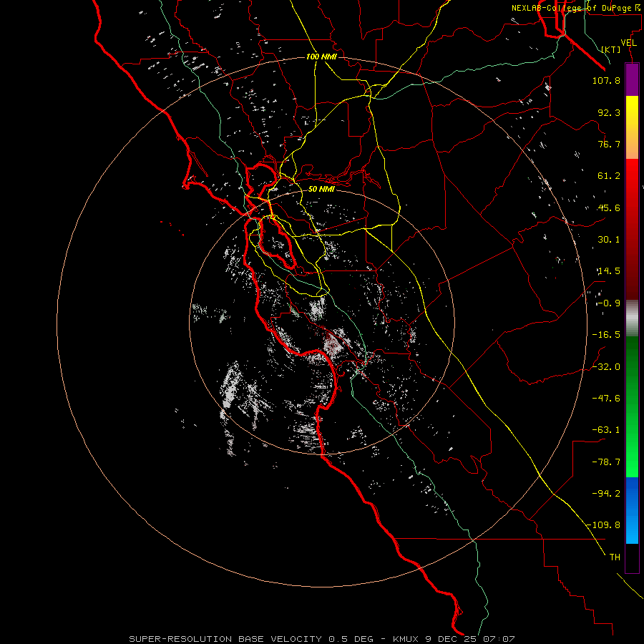Click the 100 NMI range ring label
The width and height of the screenshot is (644, 644).
point(321,57)
